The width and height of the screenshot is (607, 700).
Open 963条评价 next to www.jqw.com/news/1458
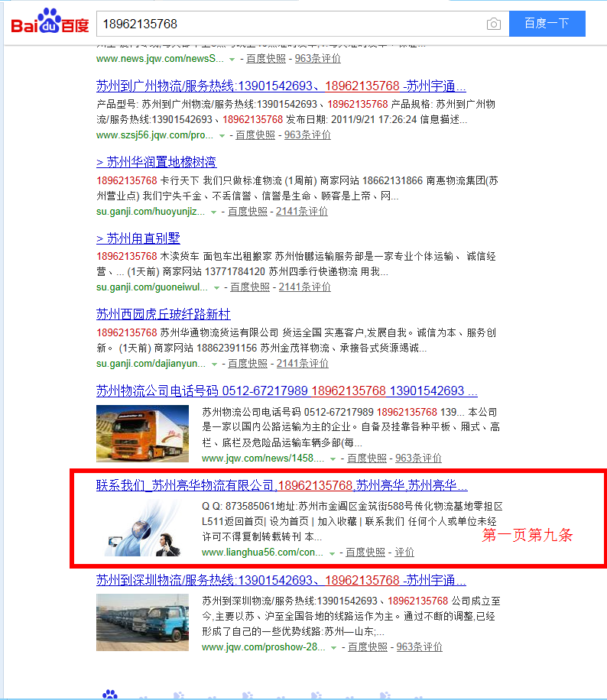[x=418, y=458]
